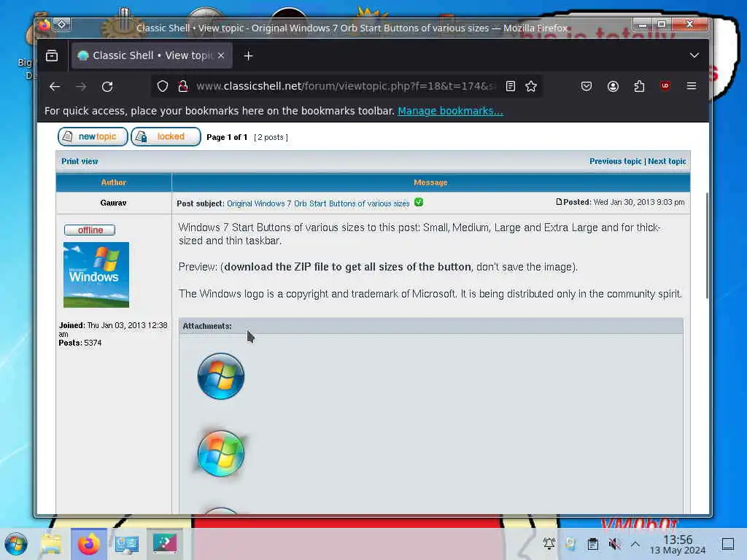This screenshot has height=560, width=747.
Task: Click the pin icon in title bar
Action: click(62, 24)
